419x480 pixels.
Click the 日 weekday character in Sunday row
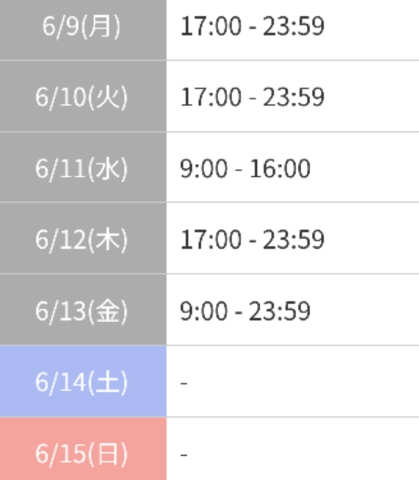click(107, 454)
